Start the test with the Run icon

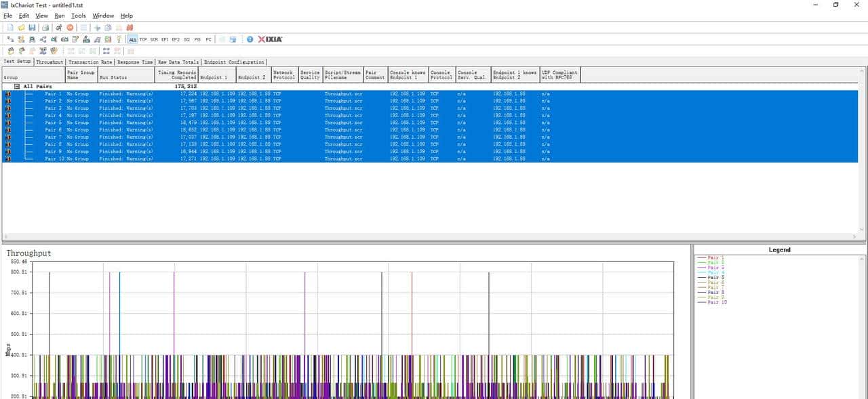point(59,28)
